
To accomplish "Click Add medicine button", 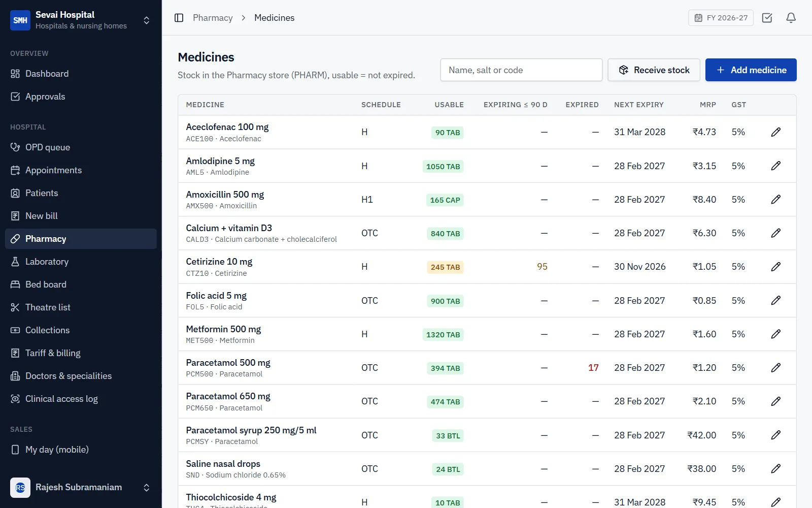I will (751, 70).
